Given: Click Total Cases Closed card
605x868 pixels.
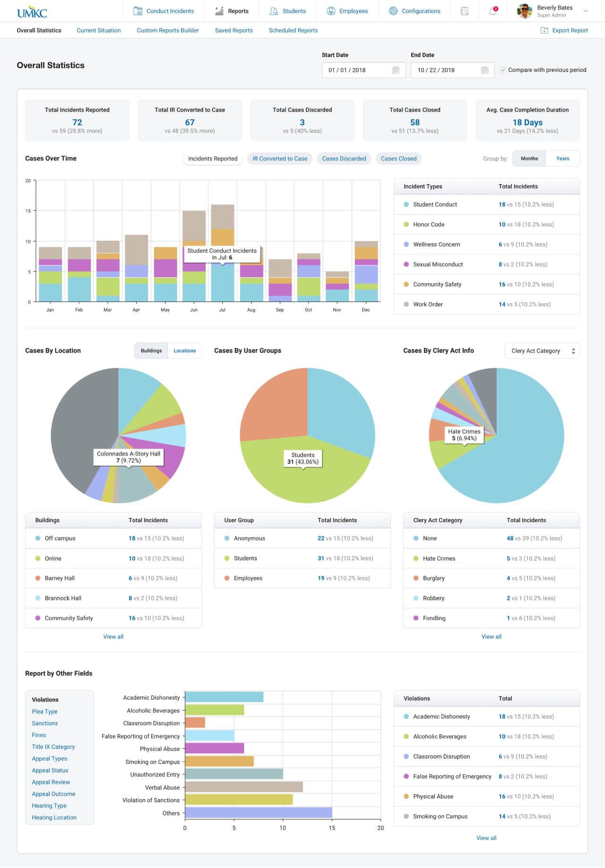Looking at the screenshot, I should [415, 120].
